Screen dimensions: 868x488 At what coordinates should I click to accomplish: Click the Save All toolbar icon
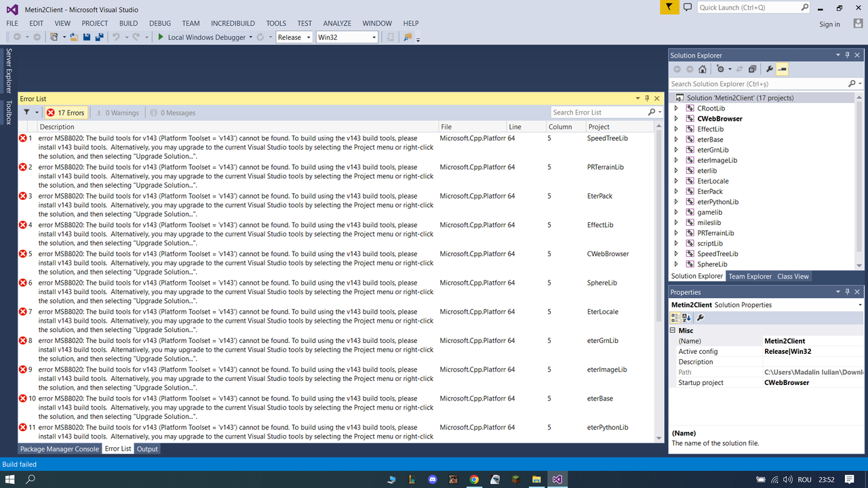pos(99,37)
